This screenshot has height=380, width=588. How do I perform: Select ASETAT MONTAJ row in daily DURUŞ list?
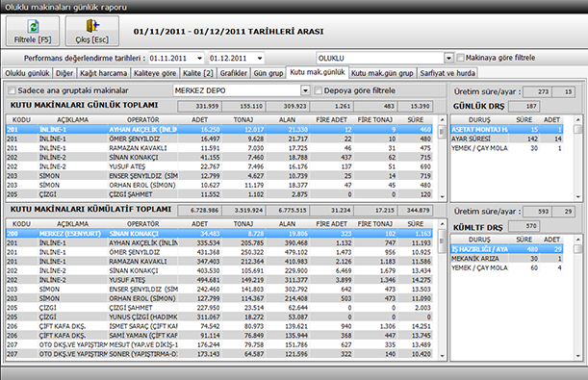[x=507, y=130]
